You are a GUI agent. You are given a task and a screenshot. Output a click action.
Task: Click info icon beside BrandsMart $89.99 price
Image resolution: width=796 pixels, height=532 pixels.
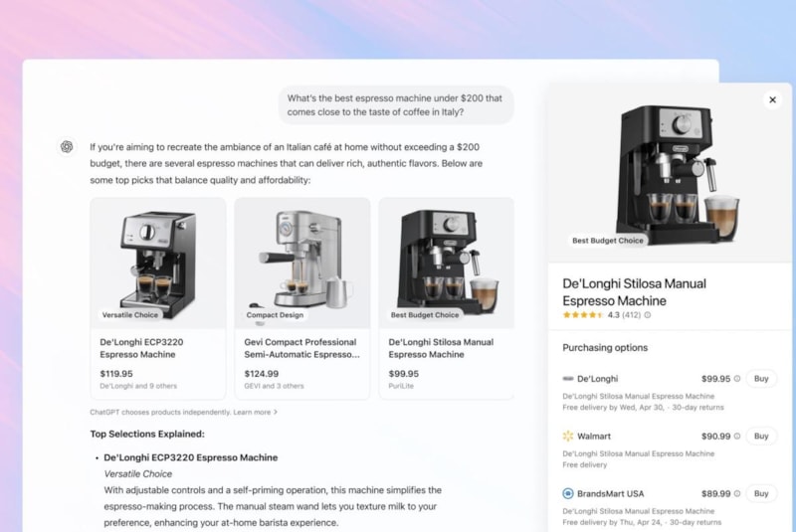coord(737,493)
